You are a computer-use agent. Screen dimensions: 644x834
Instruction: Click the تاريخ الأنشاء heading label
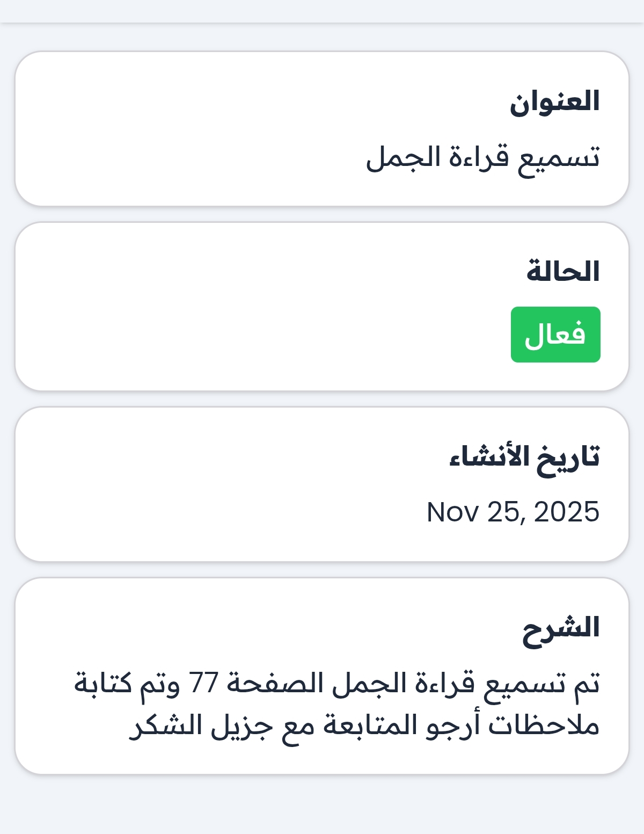tap(524, 457)
